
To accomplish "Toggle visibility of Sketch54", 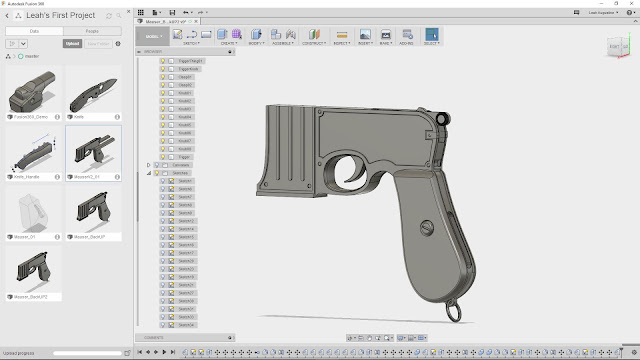I will [x=163, y=325].
